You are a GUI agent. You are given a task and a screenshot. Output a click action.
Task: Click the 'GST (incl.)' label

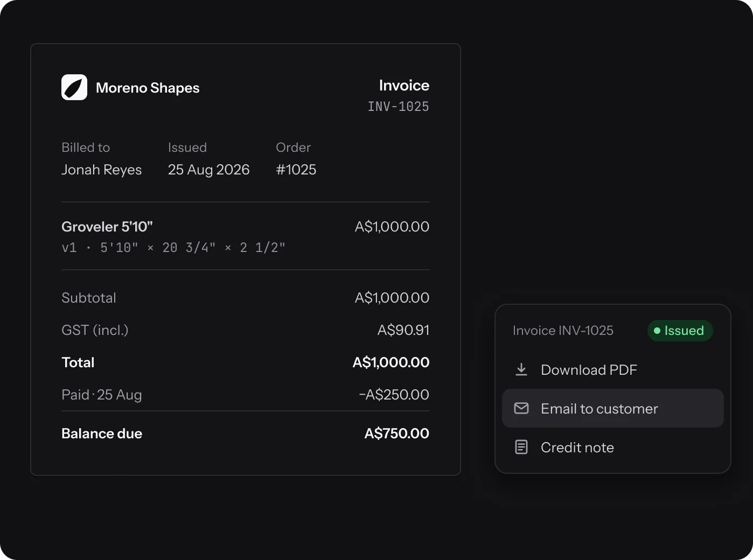pos(95,330)
